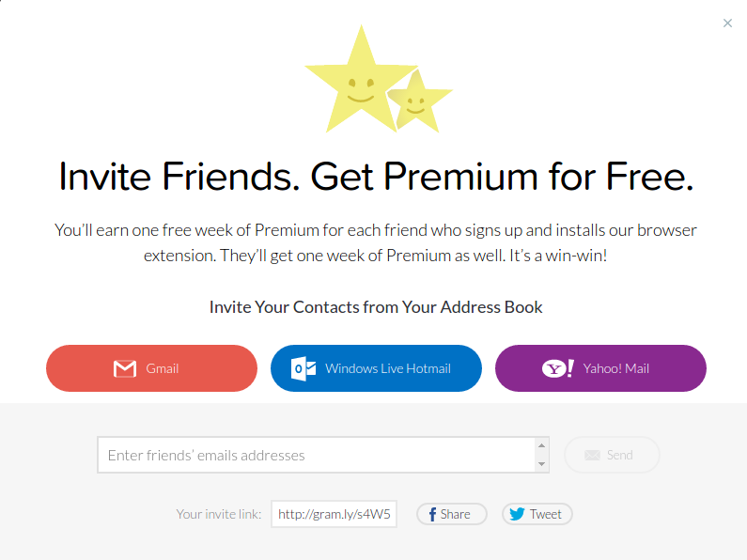The width and height of the screenshot is (747, 560).
Task: Click the Yahoo Y! logo icon
Action: (x=558, y=368)
